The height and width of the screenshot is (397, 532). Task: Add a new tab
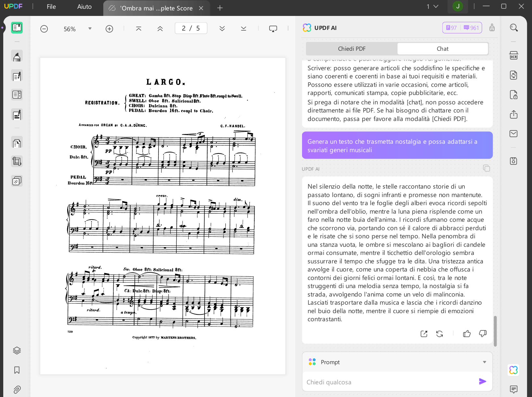tap(220, 8)
